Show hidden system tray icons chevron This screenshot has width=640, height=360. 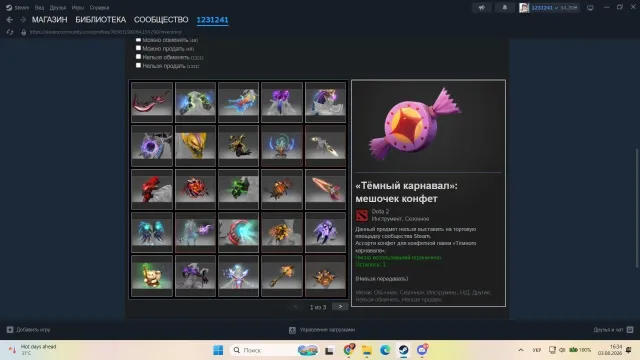[521, 350]
